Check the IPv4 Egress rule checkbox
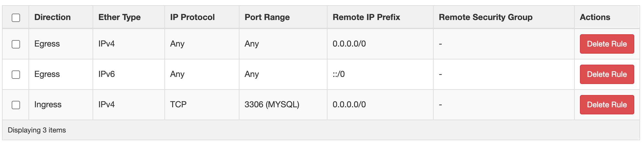The height and width of the screenshot is (148, 644). pyautogui.click(x=16, y=44)
